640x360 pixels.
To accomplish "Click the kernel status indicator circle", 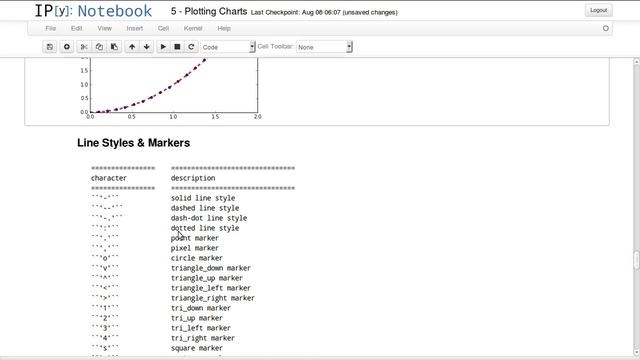I will (606, 28).
